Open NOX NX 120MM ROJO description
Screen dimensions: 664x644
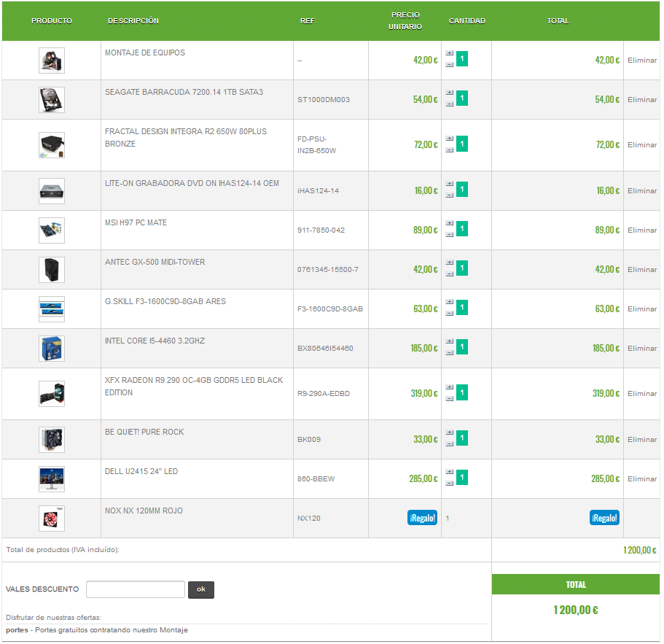[144, 511]
